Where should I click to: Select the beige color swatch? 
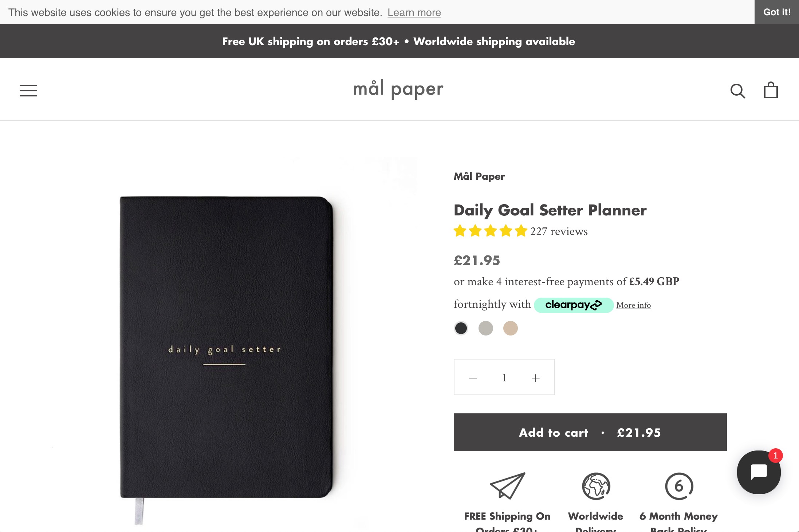click(511, 328)
